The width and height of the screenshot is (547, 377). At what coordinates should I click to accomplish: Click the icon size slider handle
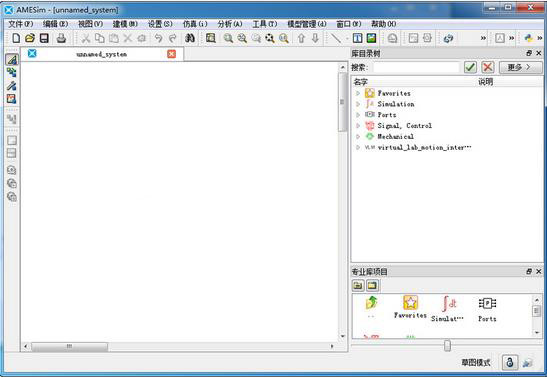click(447, 346)
